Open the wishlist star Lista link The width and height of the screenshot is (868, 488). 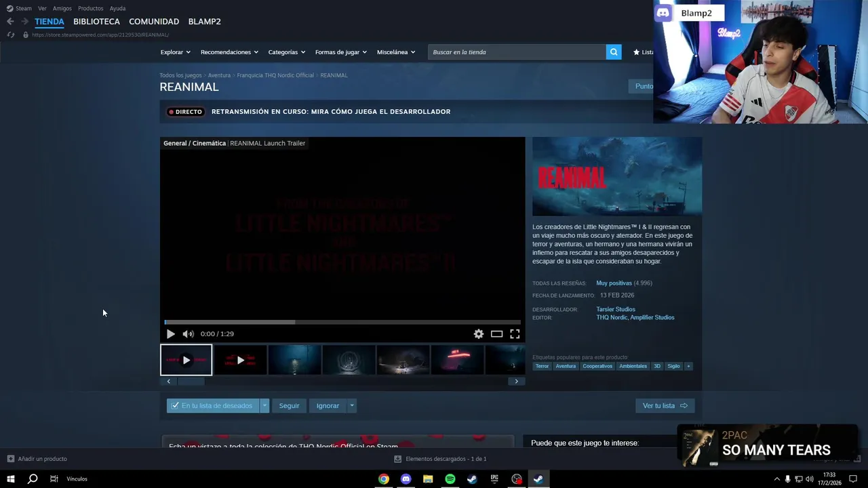coord(643,52)
